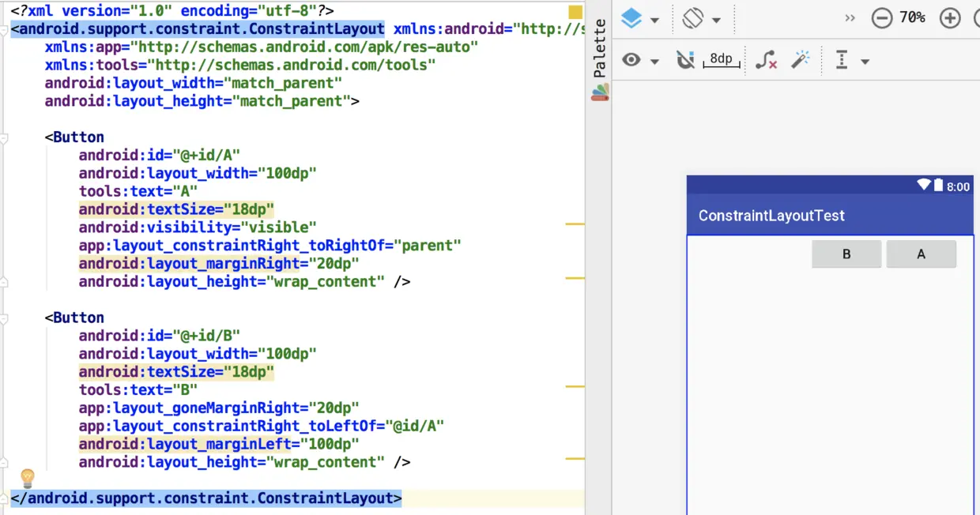Image resolution: width=980 pixels, height=515 pixels.
Task: Collapse the Button with id A fold marker
Action: [x=4, y=137]
